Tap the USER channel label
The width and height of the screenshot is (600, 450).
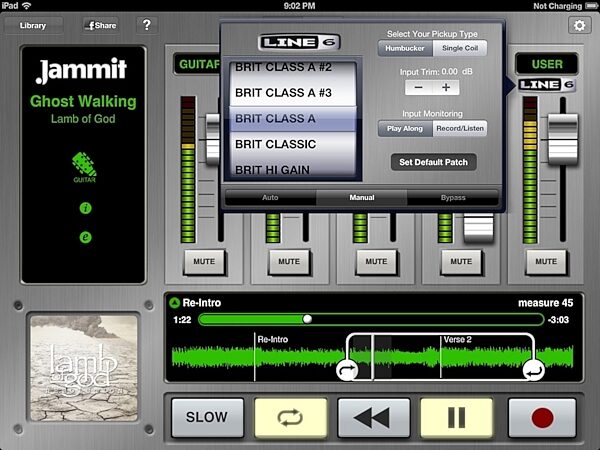tap(547, 64)
